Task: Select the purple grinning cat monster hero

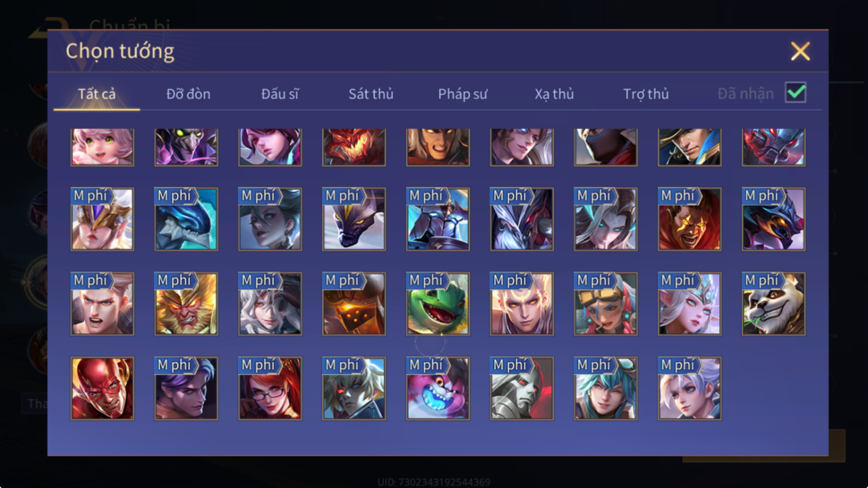Action: [437, 388]
